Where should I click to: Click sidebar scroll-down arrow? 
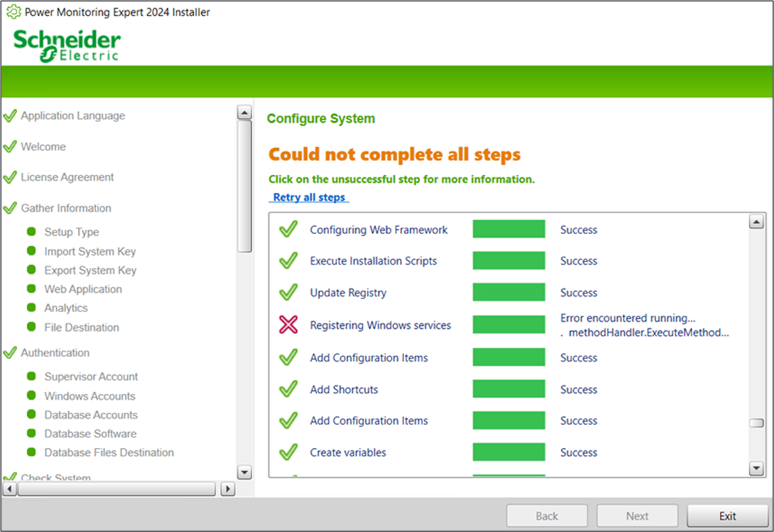pos(244,472)
